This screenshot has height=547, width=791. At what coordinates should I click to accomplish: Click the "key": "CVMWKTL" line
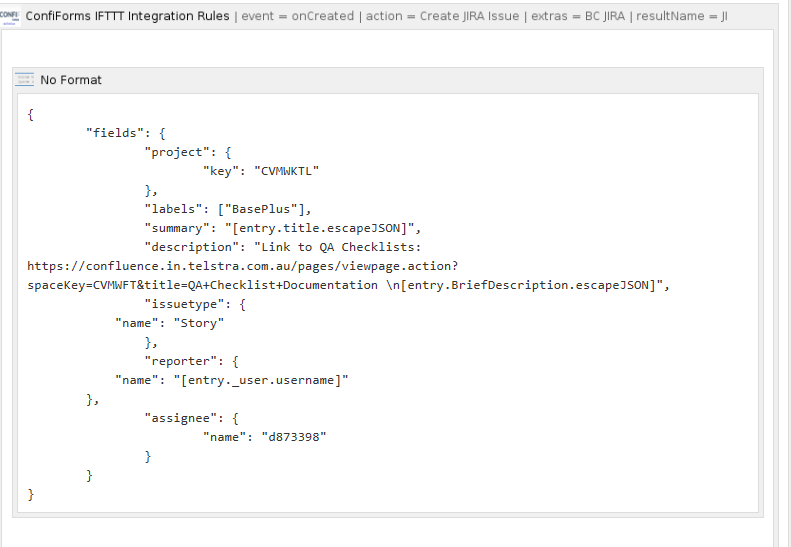click(261, 171)
